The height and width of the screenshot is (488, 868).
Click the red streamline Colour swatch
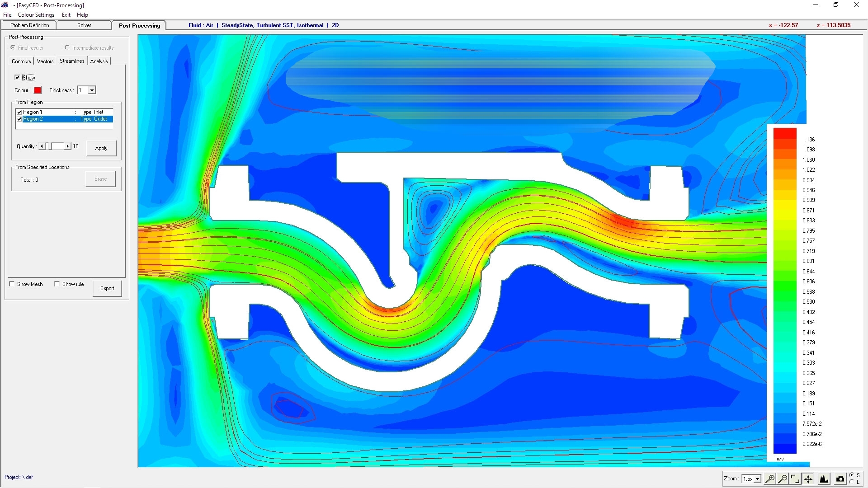[x=38, y=90]
